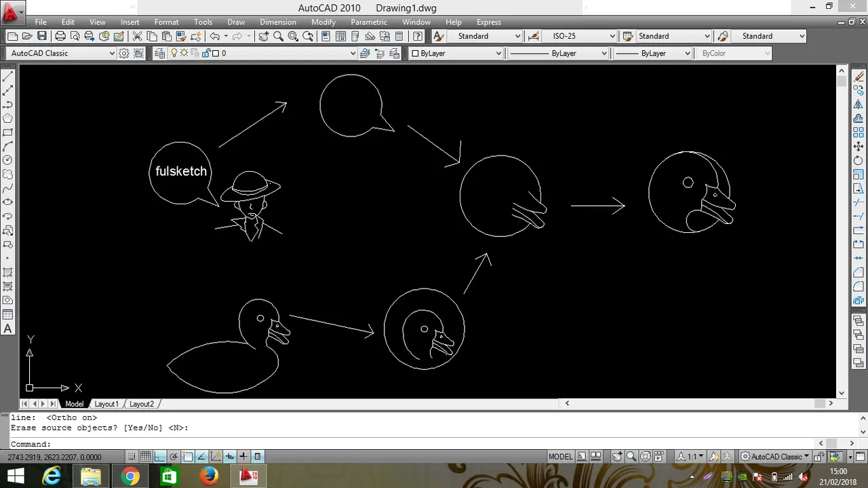Open the AutoCAD Classic workspace dropdown
This screenshot has width=868, height=488.
[62, 53]
